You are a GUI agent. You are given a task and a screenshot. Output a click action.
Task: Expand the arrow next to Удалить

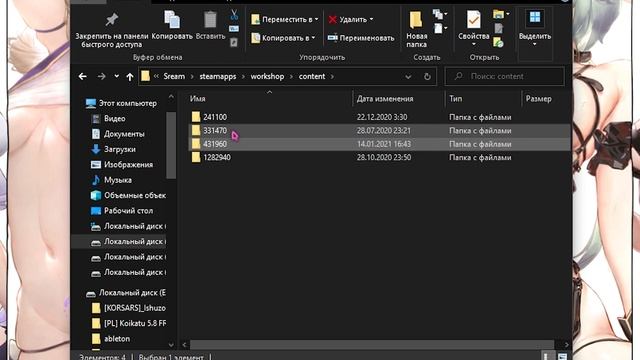click(x=371, y=19)
